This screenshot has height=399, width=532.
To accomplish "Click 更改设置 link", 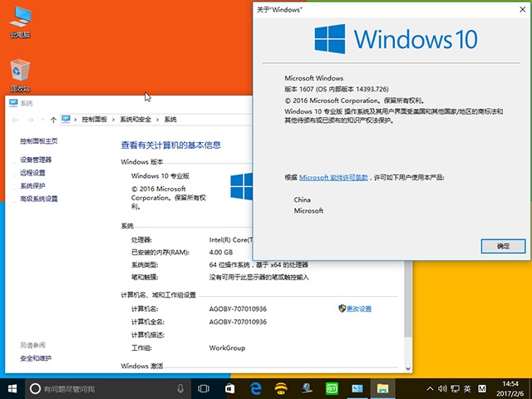I will [x=359, y=308].
